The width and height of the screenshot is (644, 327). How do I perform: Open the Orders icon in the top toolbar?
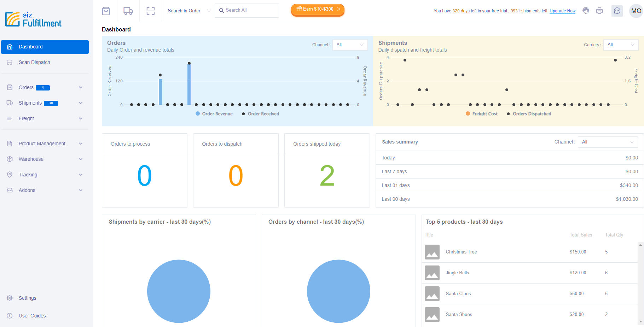[x=106, y=11]
